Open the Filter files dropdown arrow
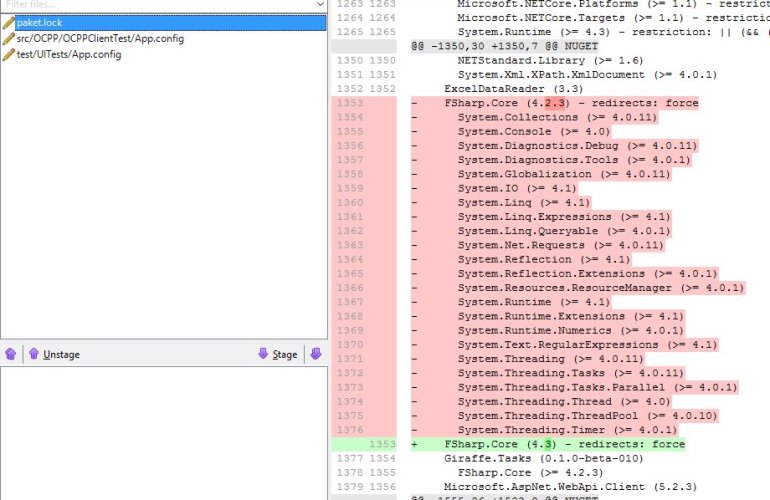This screenshot has height=500, width=770. coord(320,5)
